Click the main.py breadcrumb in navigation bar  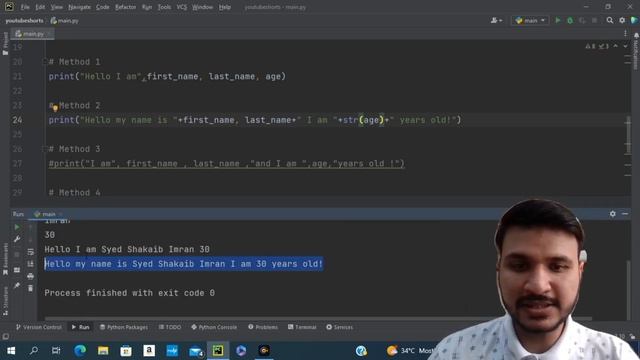64,20
